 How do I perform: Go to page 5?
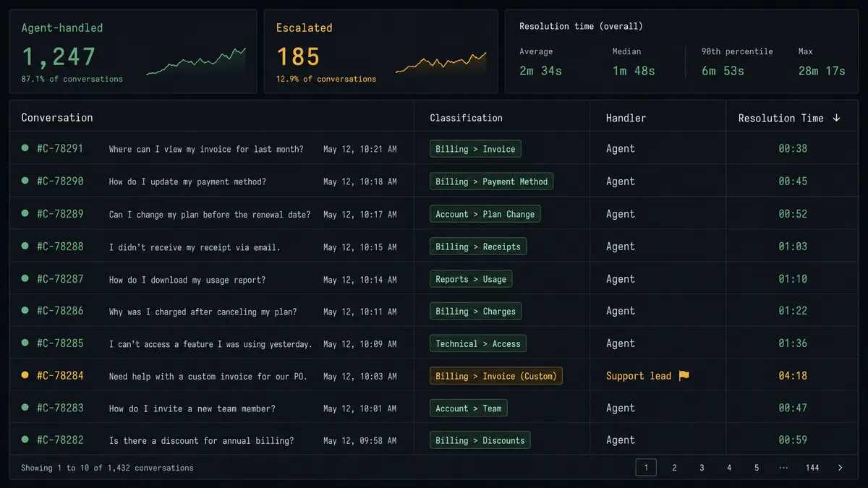[x=757, y=468]
